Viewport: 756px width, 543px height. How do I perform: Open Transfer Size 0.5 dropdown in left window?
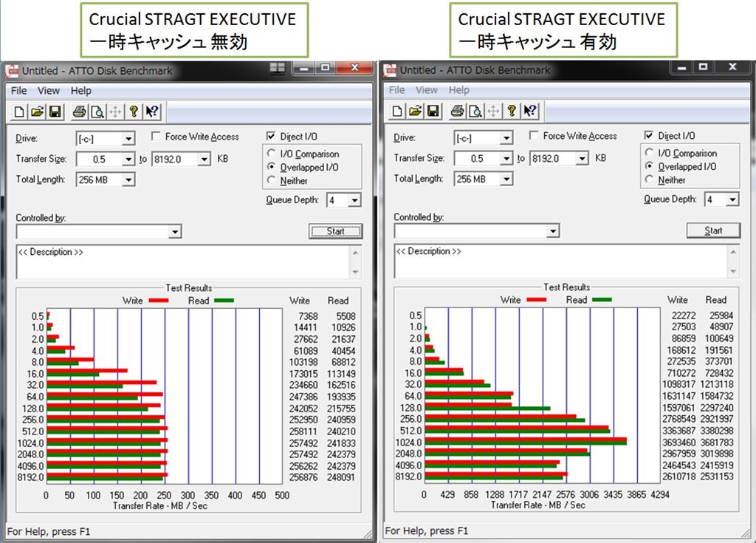[128, 160]
